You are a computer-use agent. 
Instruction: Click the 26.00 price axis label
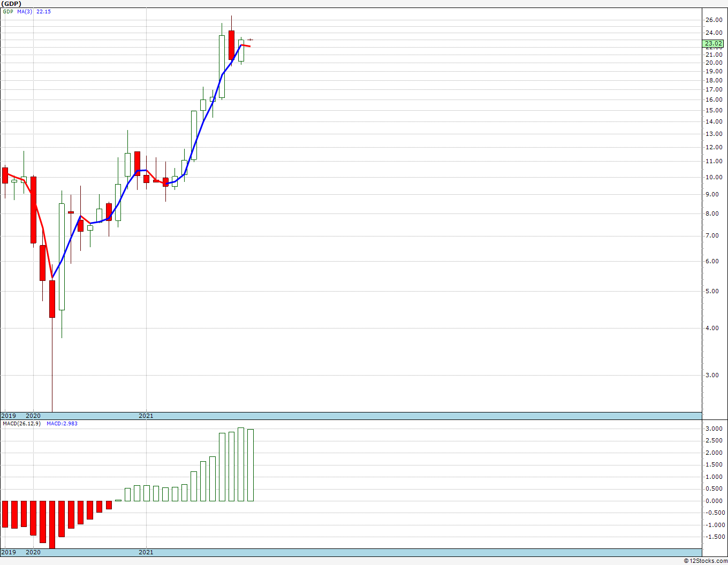pyautogui.click(x=714, y=20)
